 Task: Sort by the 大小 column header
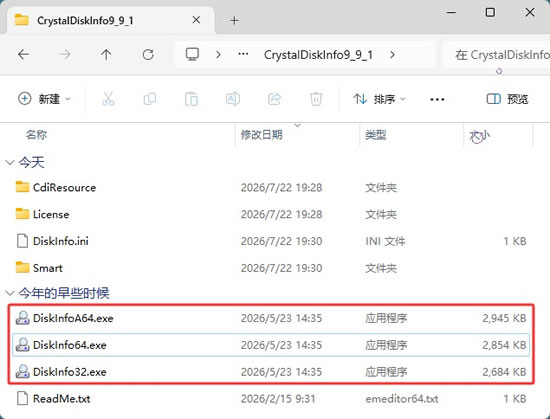(480, 135)
